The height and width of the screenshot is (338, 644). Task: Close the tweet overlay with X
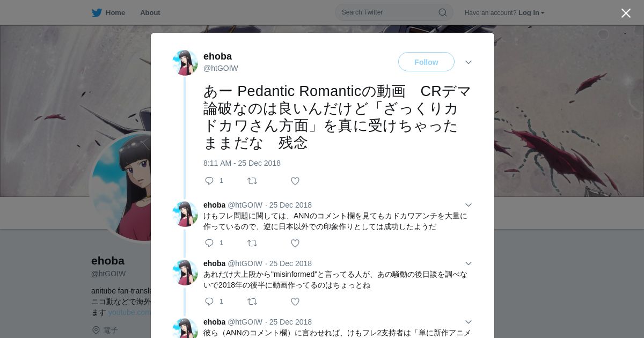[x=626, y=13]
